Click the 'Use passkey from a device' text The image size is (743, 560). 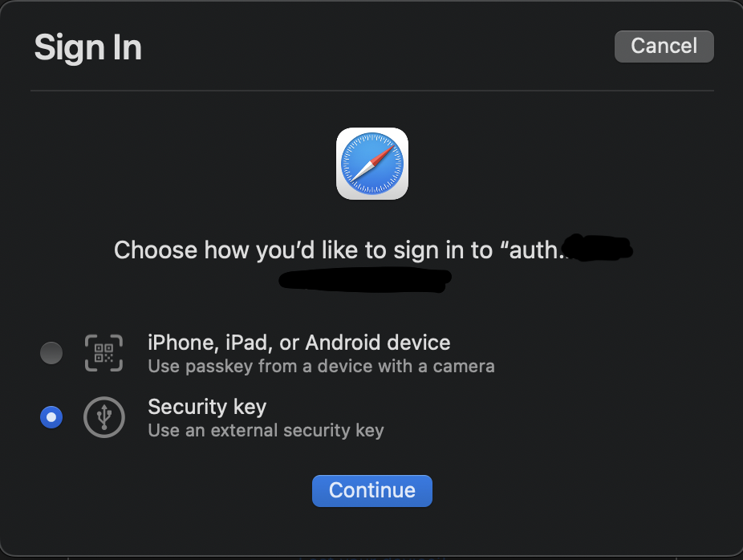(320, 365)
